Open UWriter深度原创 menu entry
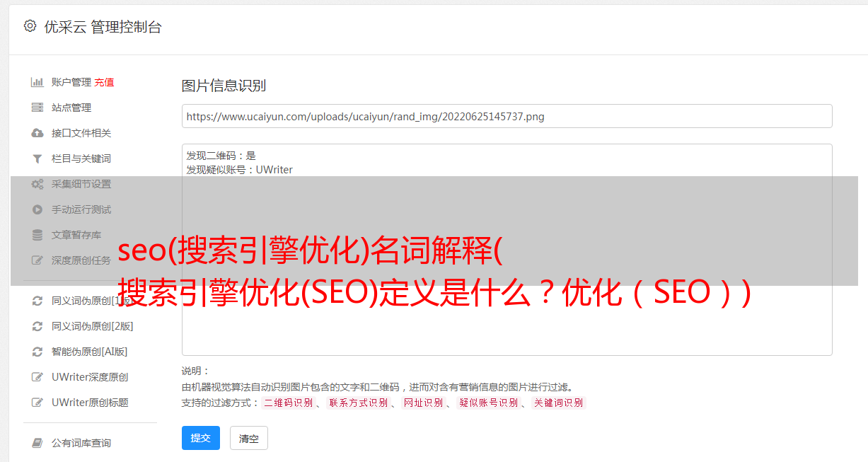The height and width of the screenshot is (462, 868). pos(90,377)
